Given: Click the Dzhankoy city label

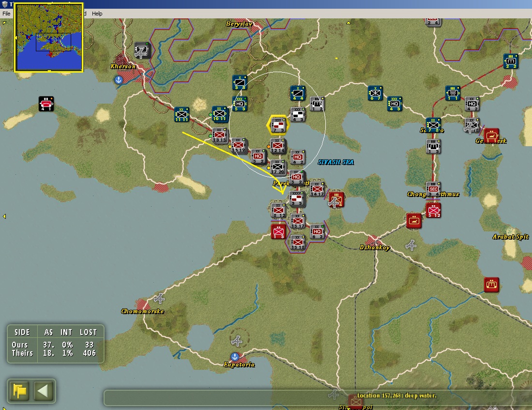Looking at the screenshot, I should pyautogui.click(x=375, y=247).
